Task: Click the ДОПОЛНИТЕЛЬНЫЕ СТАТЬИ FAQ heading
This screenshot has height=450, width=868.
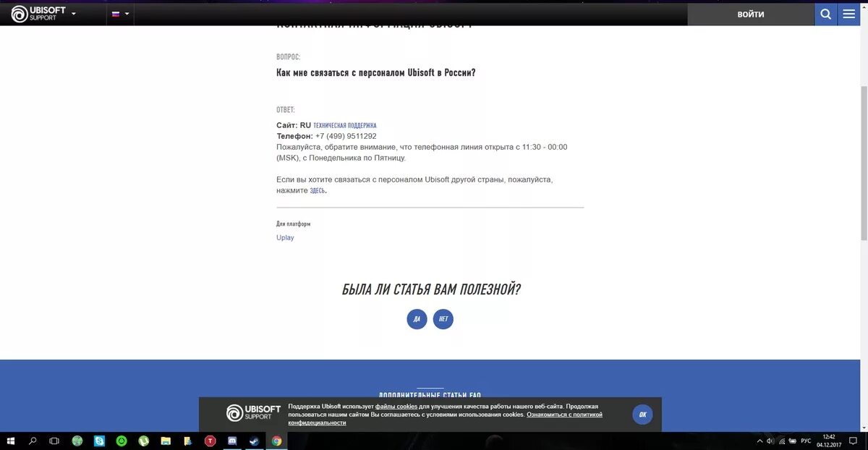Action: (x=430, y=395)
